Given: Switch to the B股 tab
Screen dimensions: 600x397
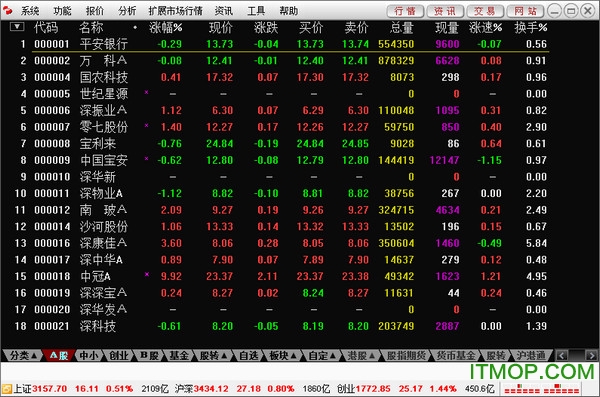Looking at the screenshot, I should tap(149, 356).
